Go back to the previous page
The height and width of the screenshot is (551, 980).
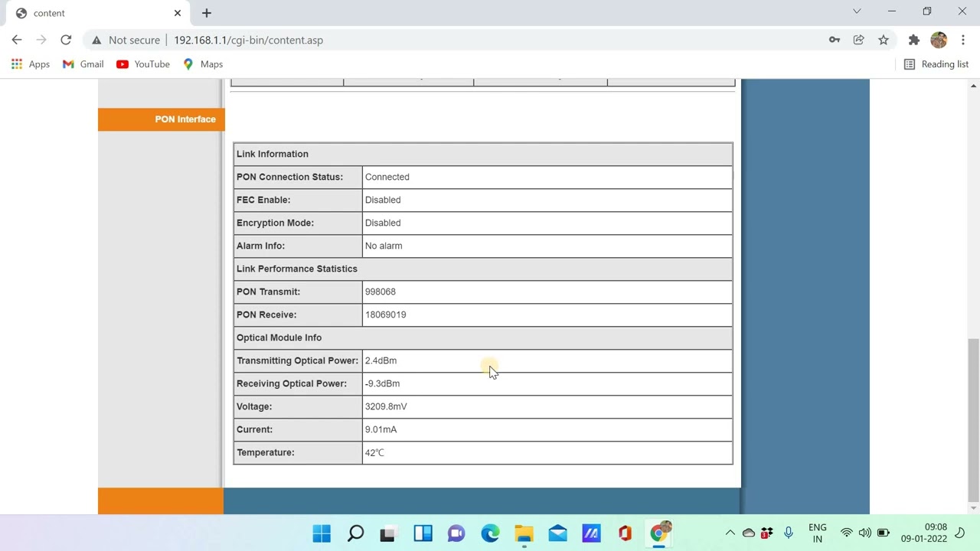(x=17, y=40)
